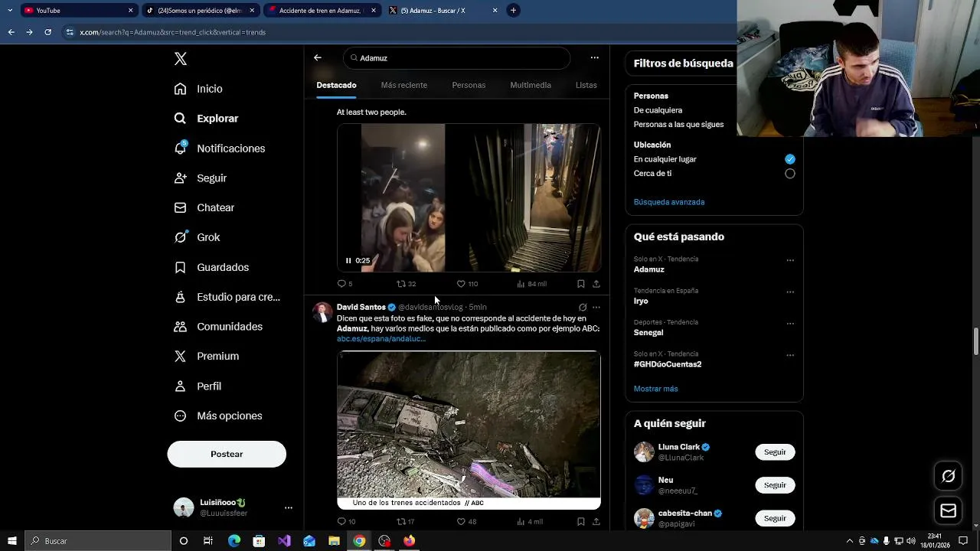The image size is (980, 551).
Task: Open Comunidades
Action: tap(218, 327)
